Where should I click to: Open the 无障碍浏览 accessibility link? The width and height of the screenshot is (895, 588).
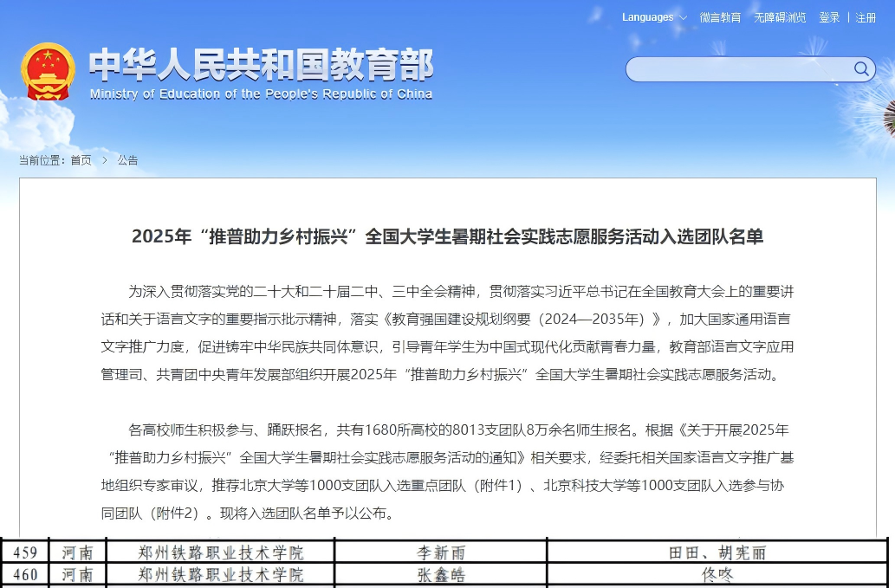(780, 17)
